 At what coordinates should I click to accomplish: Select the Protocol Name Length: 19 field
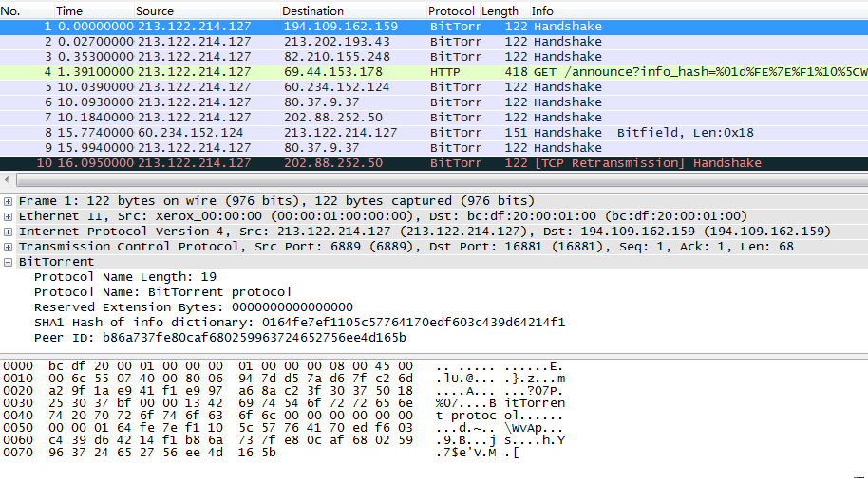[x=125, y=277]
